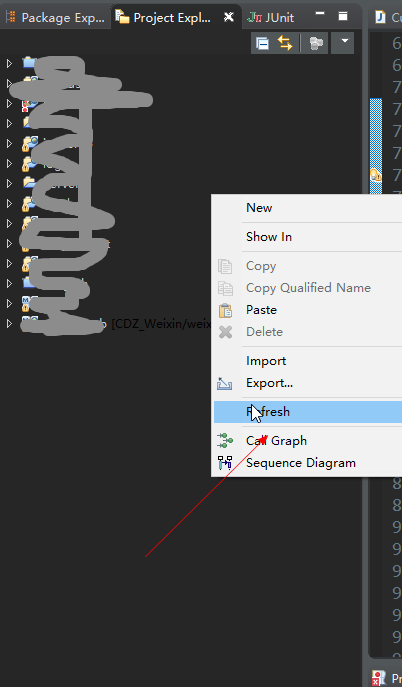Expand the CDZ_Weixin project tree node

pos(9,324)
